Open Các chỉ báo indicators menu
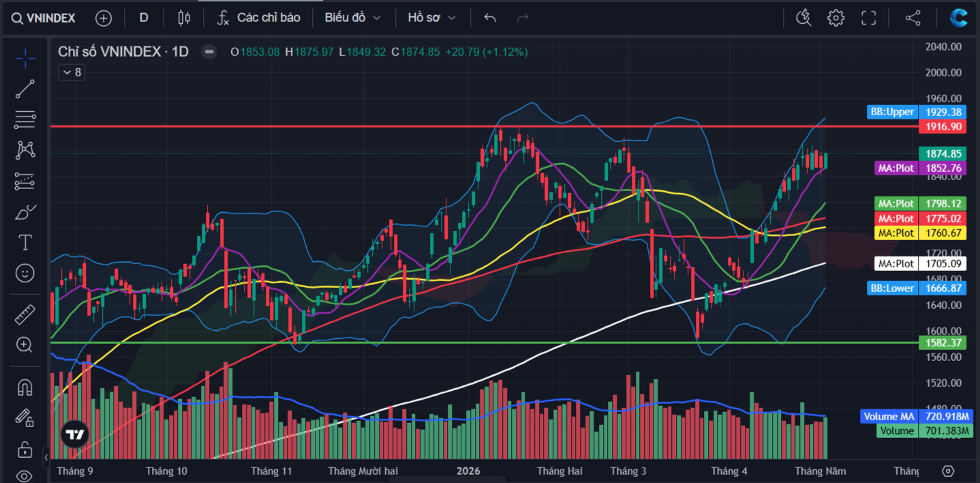This screenshot has width=980, height=483. [259, 18]
